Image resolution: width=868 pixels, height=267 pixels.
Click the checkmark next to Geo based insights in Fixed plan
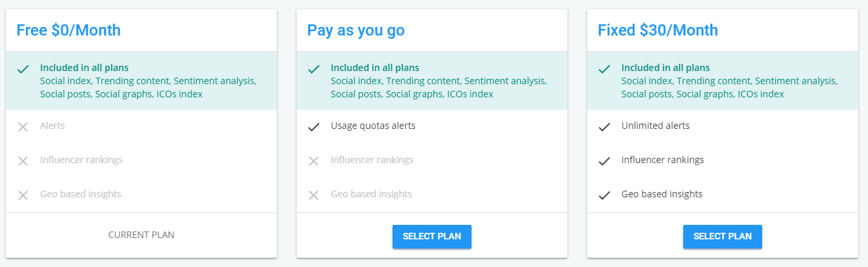(x=604, y=195)
